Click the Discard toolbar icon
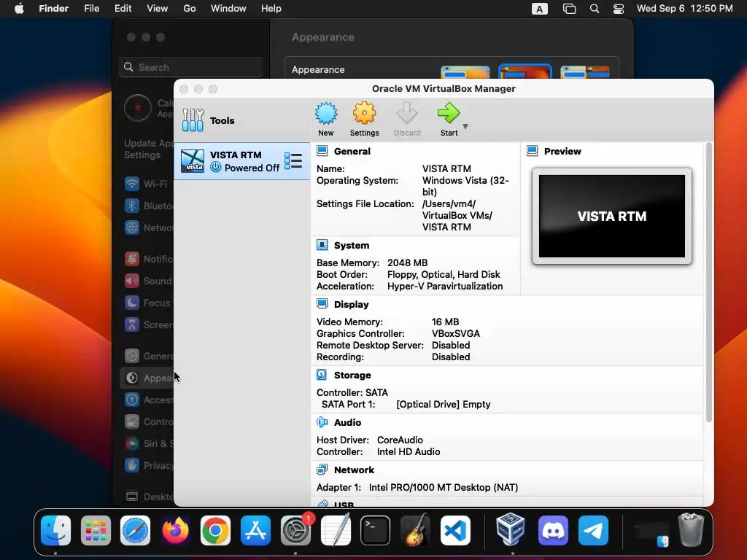The width and height of the screenshot is (747, 560). tap(407, 114)
